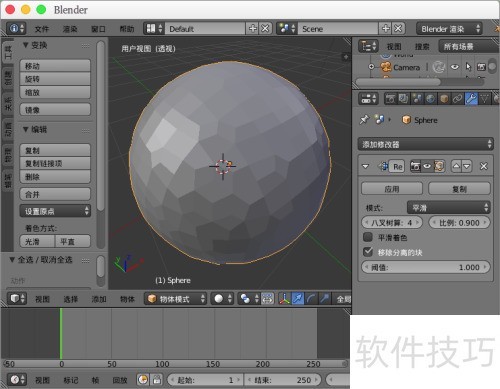Switch to the Render properties camera tab
Viewport: 500px width, 389px height.
click(x=390, y=99)
